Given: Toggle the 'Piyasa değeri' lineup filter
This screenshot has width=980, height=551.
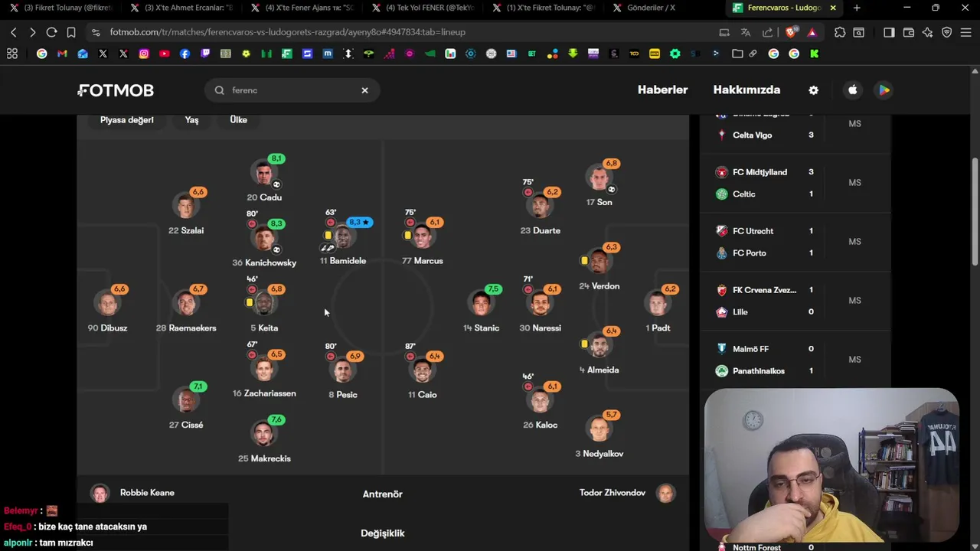Looking at the screenshot, I should pos(127,120).
